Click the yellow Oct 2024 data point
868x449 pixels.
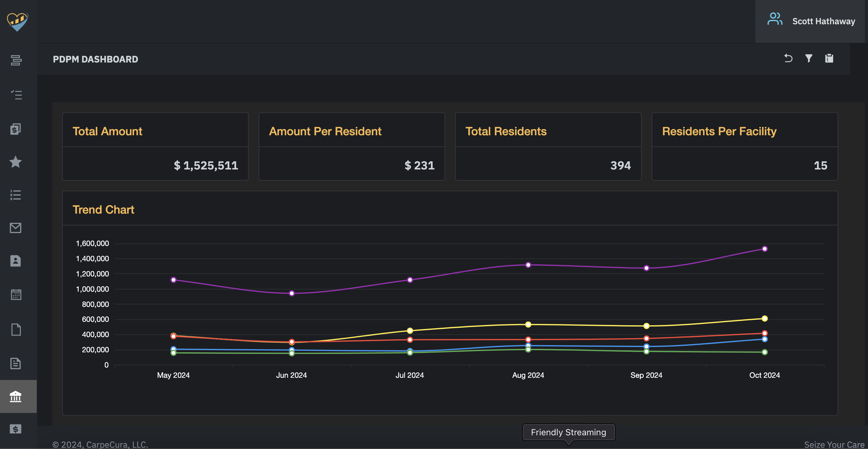[764, 318]
